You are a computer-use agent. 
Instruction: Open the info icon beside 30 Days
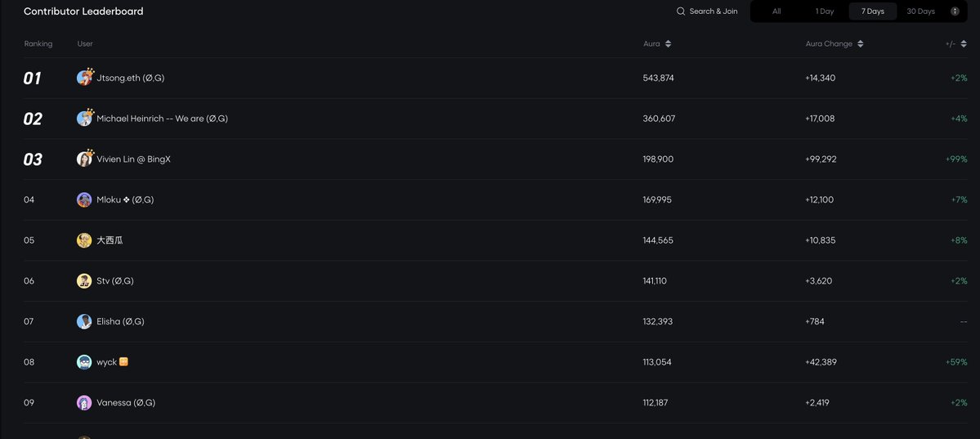pyautogui.click(x=955, y=11)
